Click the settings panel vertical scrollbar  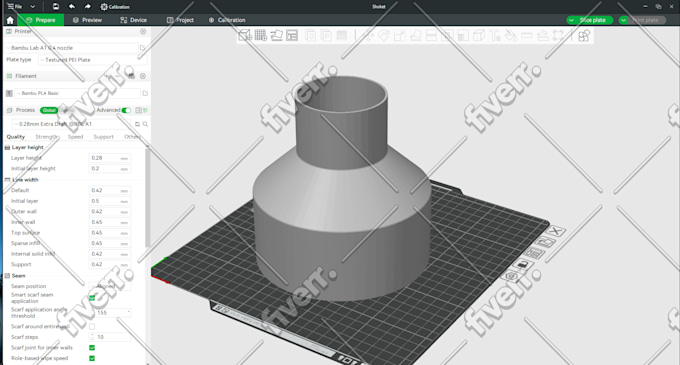[147, 197]
